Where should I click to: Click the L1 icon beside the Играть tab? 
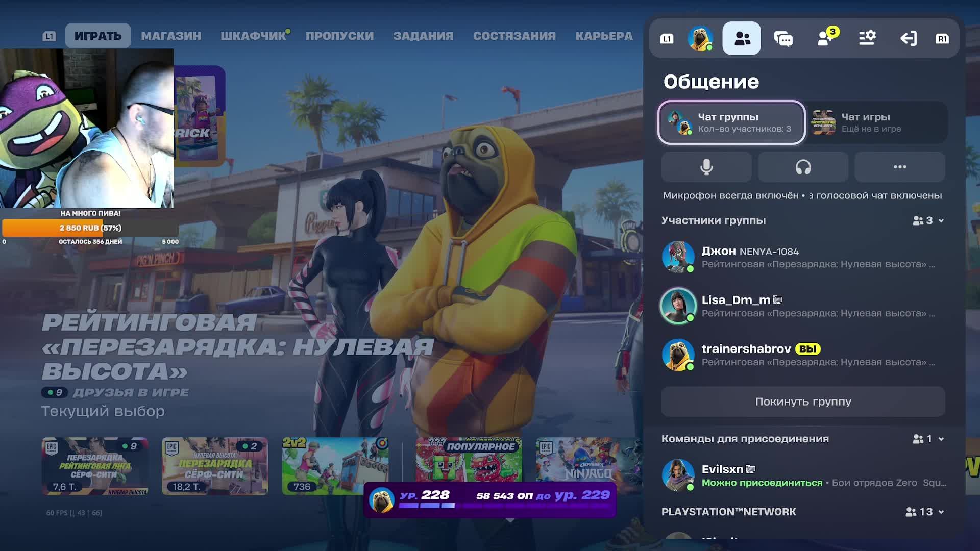[49, 36]
